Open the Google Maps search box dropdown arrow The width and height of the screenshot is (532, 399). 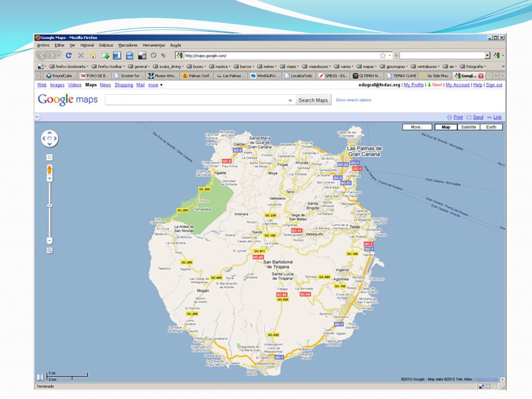(x=290, y=100)
